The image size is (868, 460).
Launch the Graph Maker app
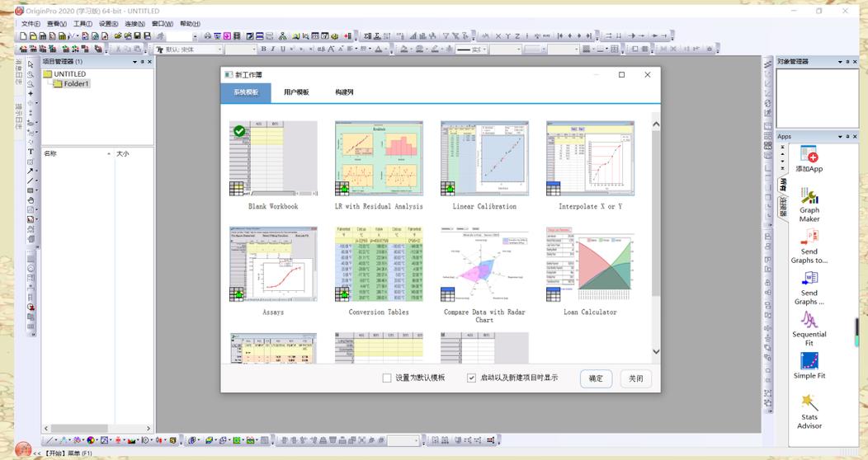809,204
